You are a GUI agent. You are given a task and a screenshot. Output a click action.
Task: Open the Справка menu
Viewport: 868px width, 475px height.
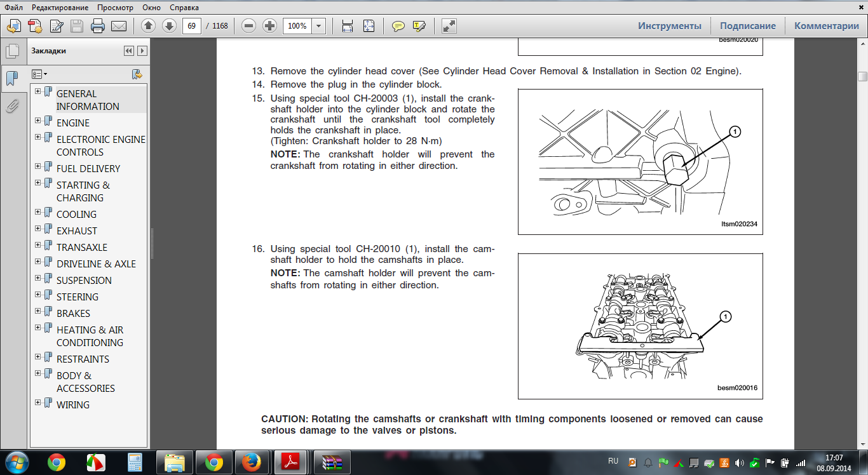click(184, 8)
